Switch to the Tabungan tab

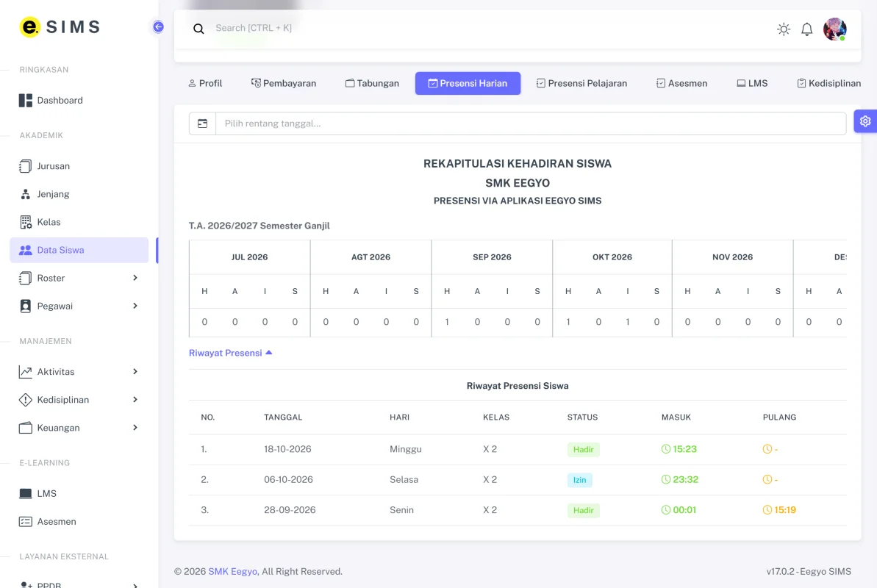tap(372, 83)
